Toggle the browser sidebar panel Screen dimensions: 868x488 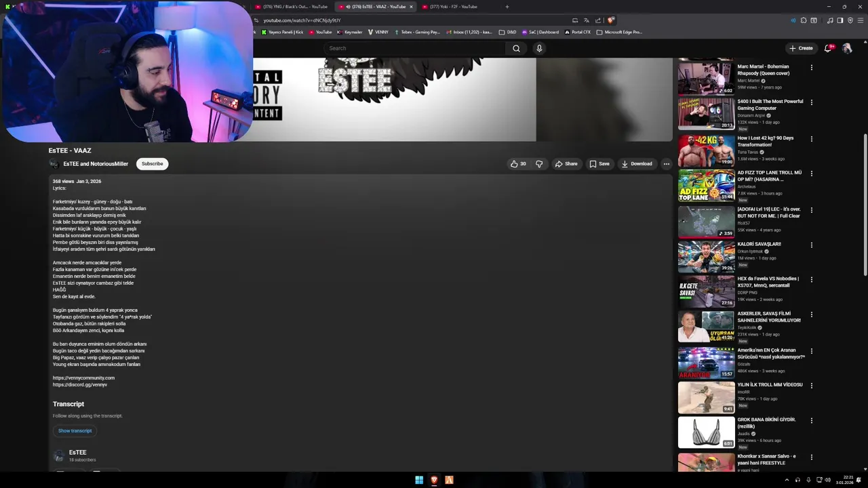pyautogui.click(x=840, y=20)
